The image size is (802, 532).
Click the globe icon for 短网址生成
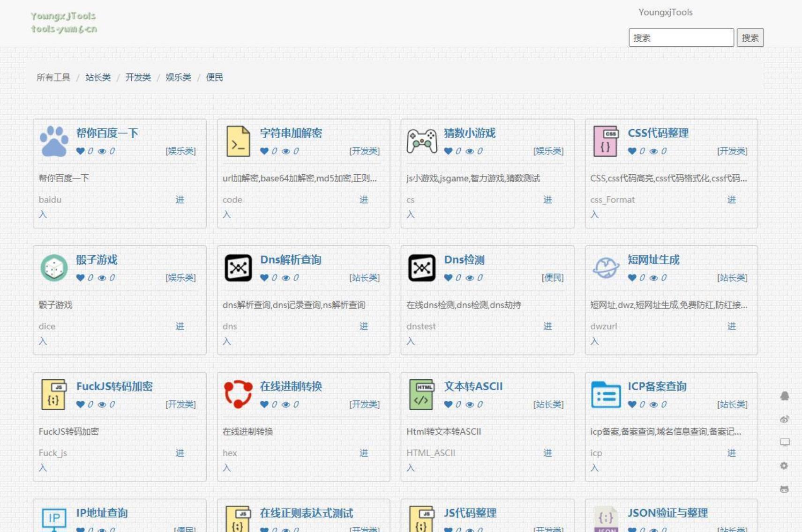pyautogui.click(x=606, y=268)
